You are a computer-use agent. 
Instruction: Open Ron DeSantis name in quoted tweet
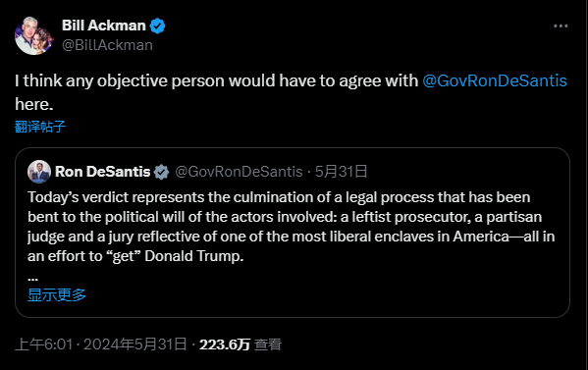pos(102,172)
